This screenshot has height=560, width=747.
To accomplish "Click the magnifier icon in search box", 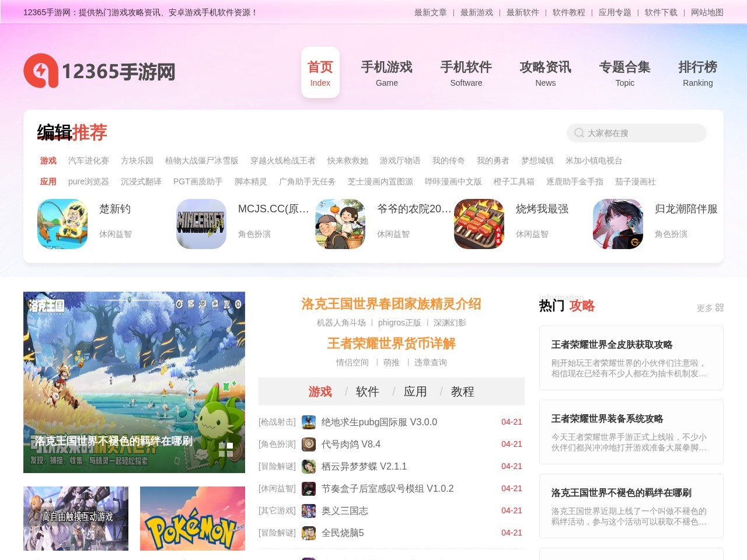I will coord(579,133).
